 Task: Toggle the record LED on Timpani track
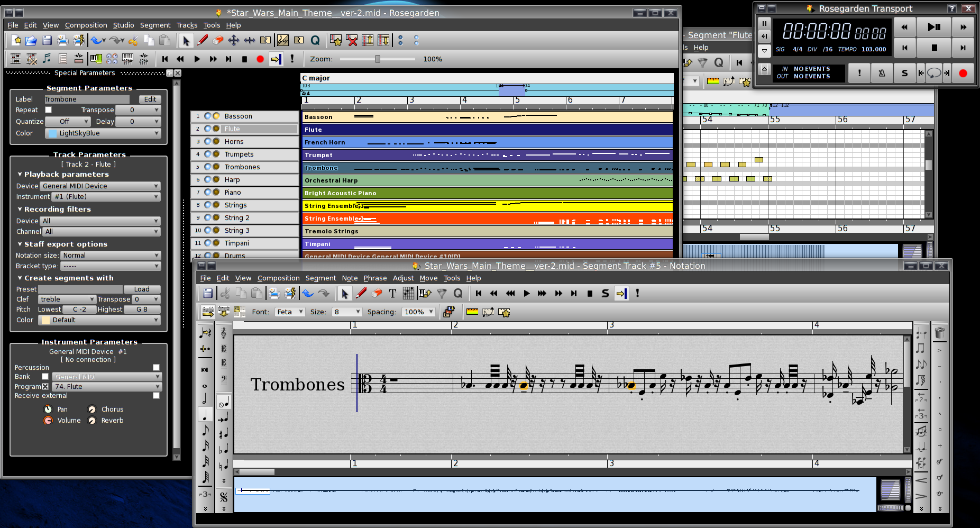[216, 243]
